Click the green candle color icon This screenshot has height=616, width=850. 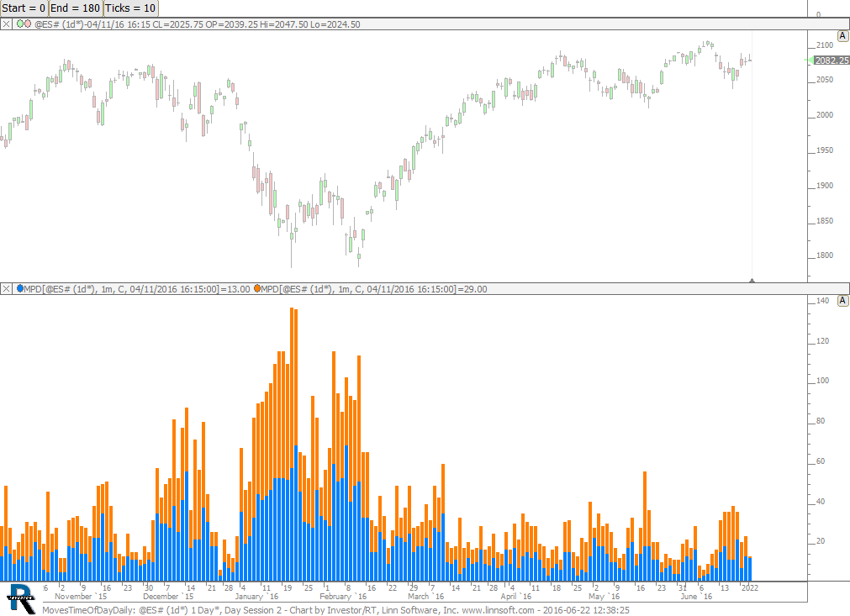[x=19, y=24]
